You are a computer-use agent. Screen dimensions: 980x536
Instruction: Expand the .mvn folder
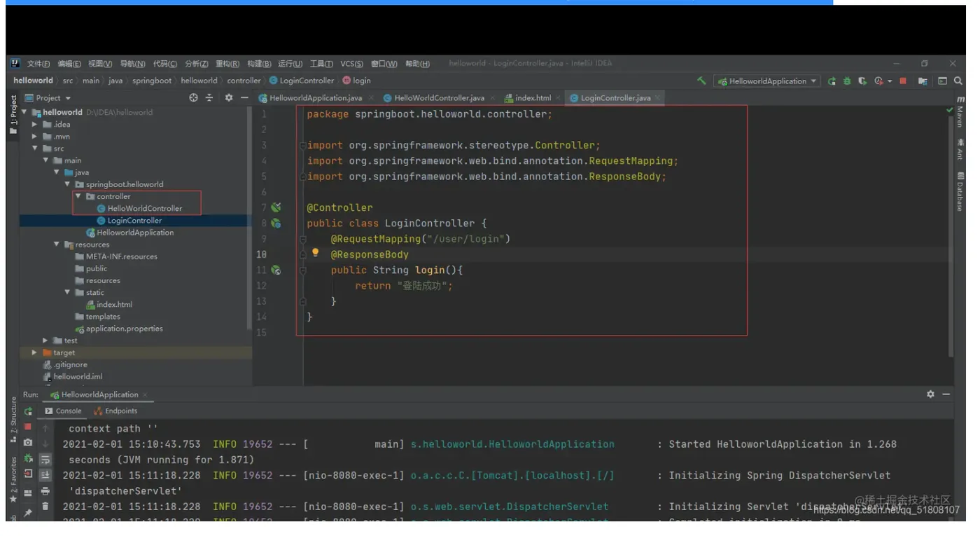pos(35,137)
